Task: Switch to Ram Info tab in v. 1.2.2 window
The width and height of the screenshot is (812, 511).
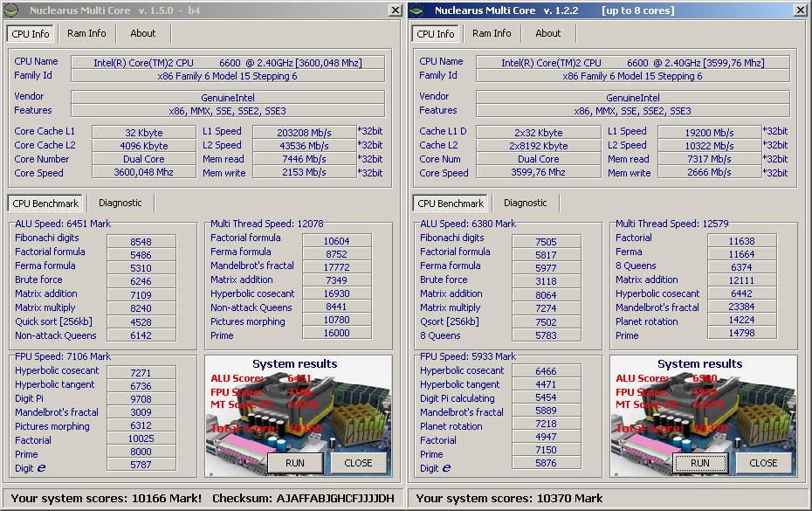Action: (492, 33)
